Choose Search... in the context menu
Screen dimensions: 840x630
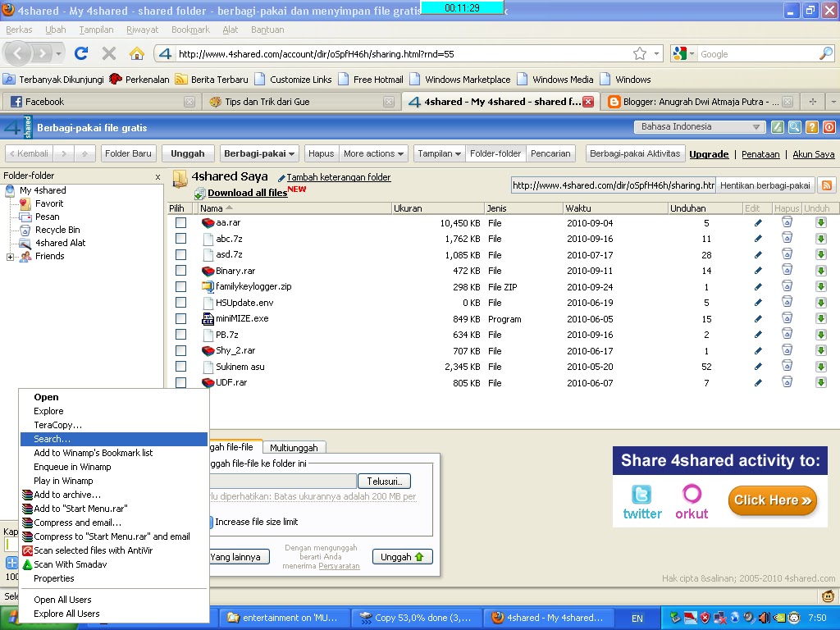pyautogui.click(x=113, y=440)
